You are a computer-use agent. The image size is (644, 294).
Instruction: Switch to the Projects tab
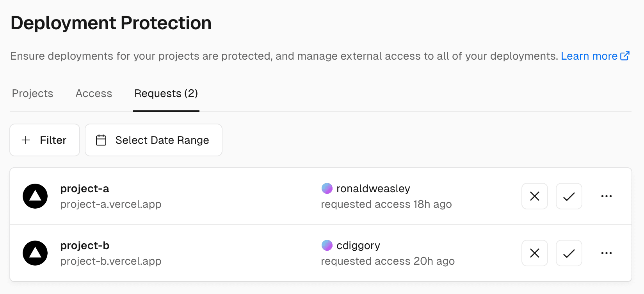click(x=32, y=94)
